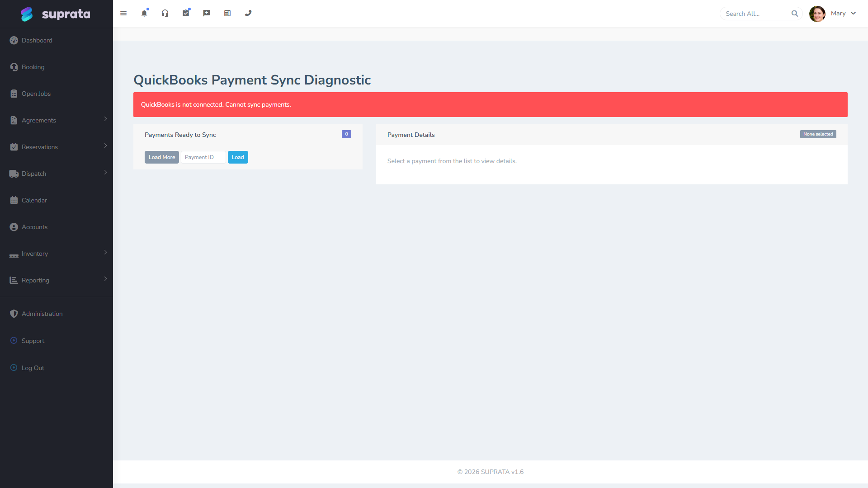This screenshot has height=488, width=868.
Task: Focus the Payment ID input field
Action: (x=203, y=157)
